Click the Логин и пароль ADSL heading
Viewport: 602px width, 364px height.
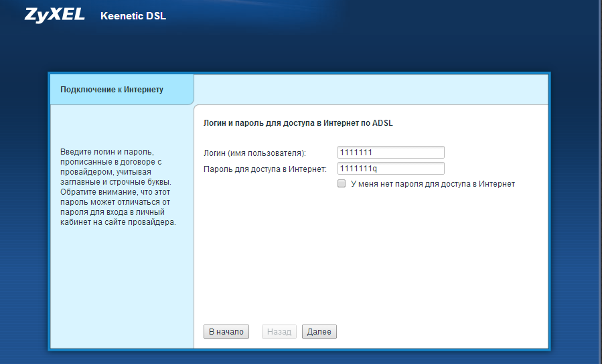(301, 124)
